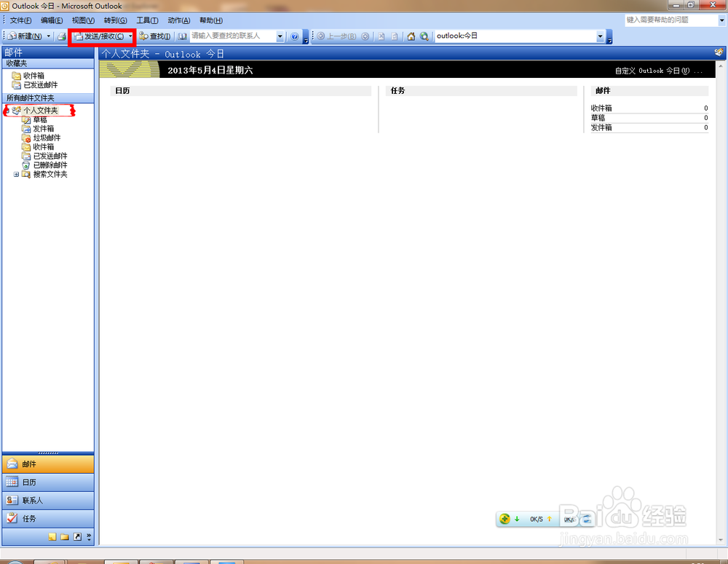
Task: Click the Shortcuts arrow icon in navigation pane
Action: (x=78, y=537)
